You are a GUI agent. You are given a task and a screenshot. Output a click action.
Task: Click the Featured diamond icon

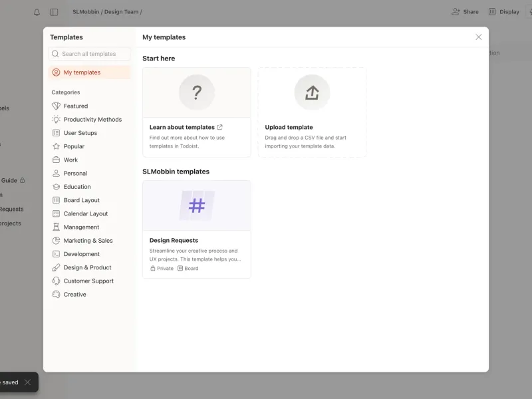pyautogui.click(x=56, y=106)
